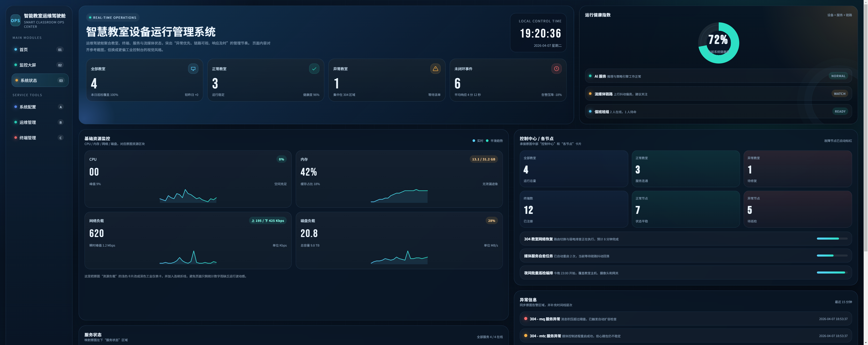Go to 运维管理 page
This screenshot has height=345, width=868.
tap(28, 122)
